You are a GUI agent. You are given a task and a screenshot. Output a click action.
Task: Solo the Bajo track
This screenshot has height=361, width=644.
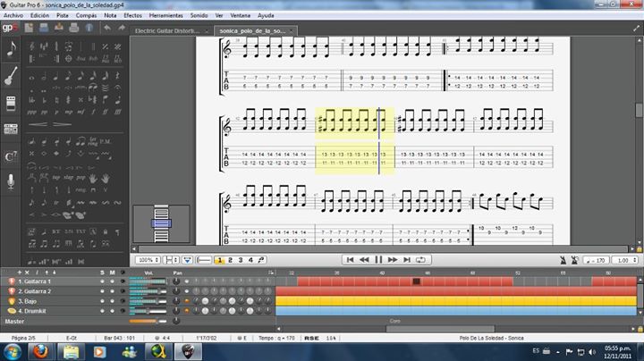(x=102, y=300)
